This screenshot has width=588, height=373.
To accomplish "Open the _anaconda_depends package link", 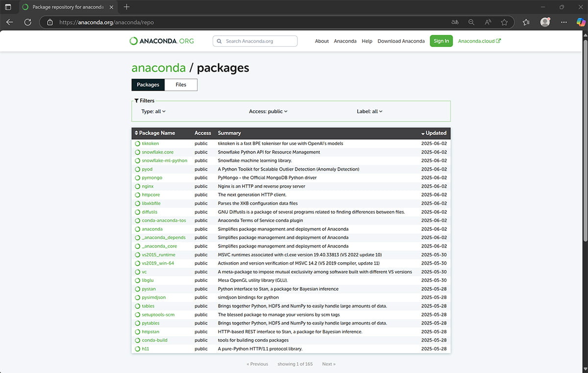I will tap(164, 238).
